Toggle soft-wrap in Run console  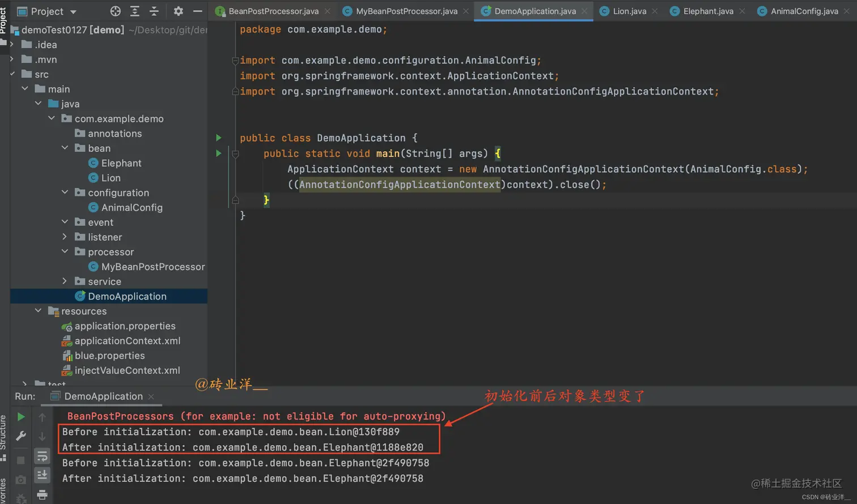[x=42, y=456]
